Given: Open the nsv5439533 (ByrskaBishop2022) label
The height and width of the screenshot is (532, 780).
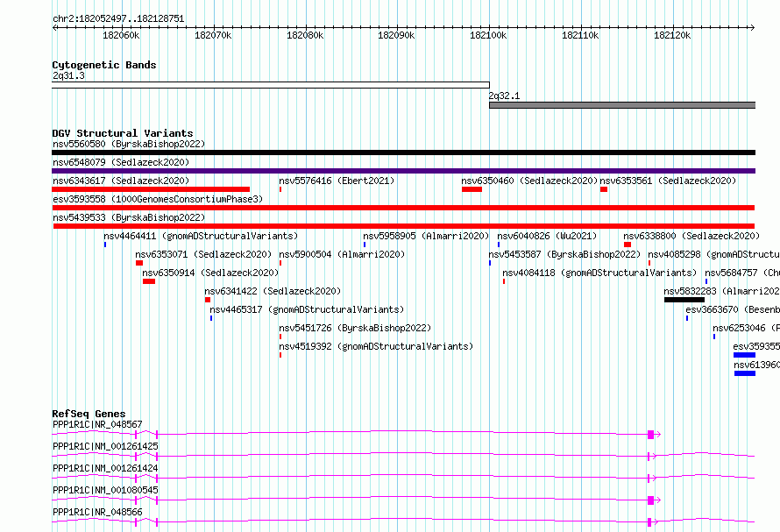Looking at the screenshot, I should 129,217.
